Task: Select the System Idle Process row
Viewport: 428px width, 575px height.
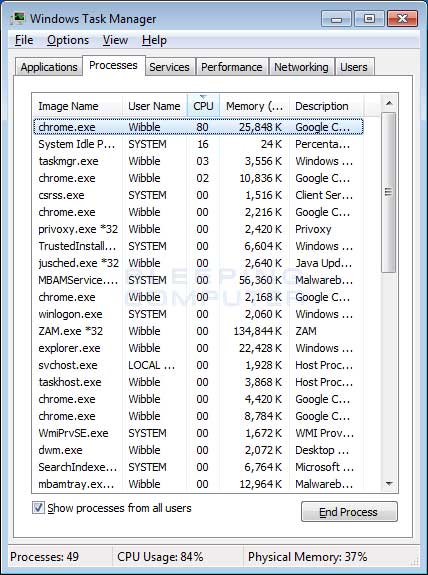Action: click(198, 144)
